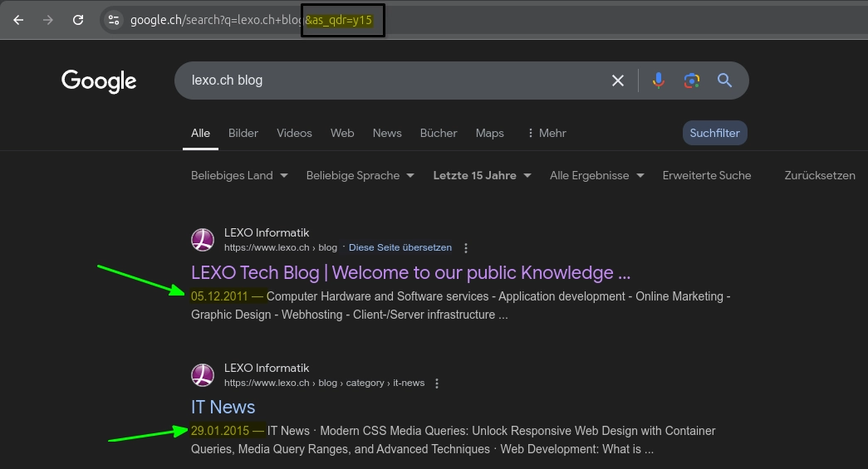Image resolution: width=868 pixels, height=469 pixels.
Task: Switch to the Bilder tab
Action: 243,134
